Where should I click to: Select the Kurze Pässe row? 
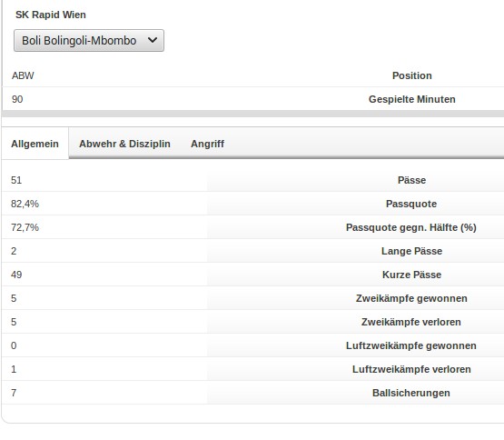[x=253, y=275]
